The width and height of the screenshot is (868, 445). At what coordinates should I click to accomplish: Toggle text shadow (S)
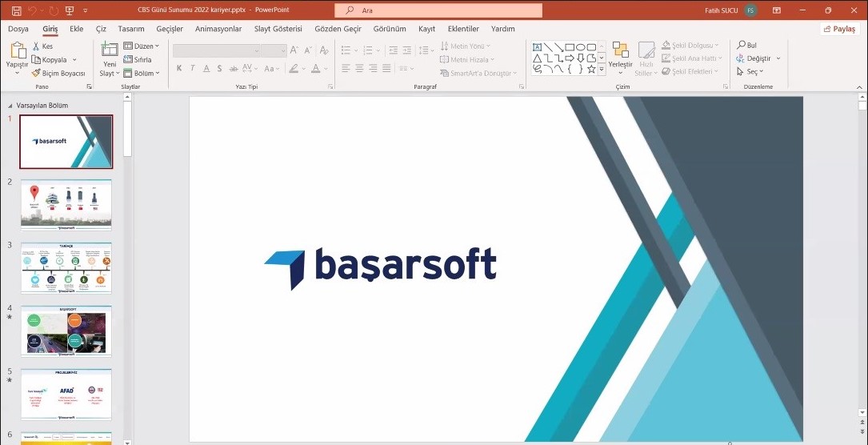[219, 69]
